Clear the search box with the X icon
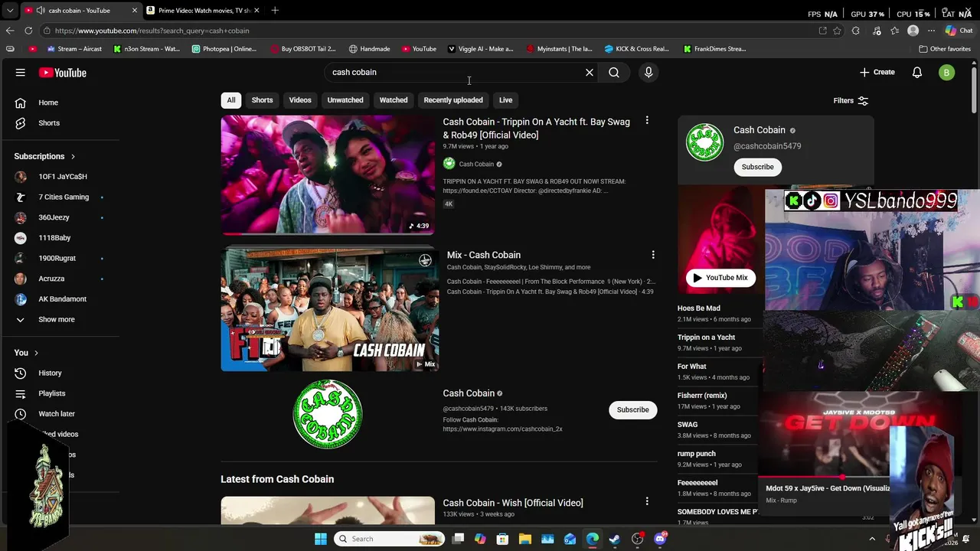The width and height of the screenshot is (980, 551). tap(590, 73)
